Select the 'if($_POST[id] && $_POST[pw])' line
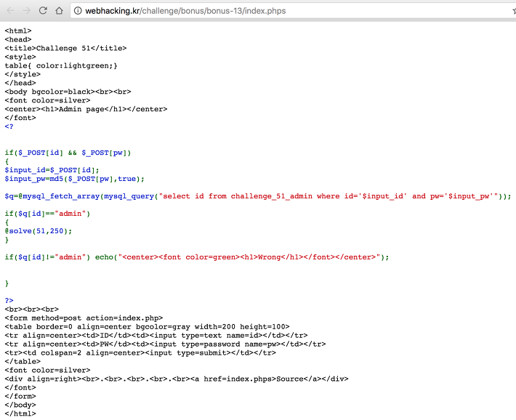This screenshot has width=516, height=420. (68, 153)
